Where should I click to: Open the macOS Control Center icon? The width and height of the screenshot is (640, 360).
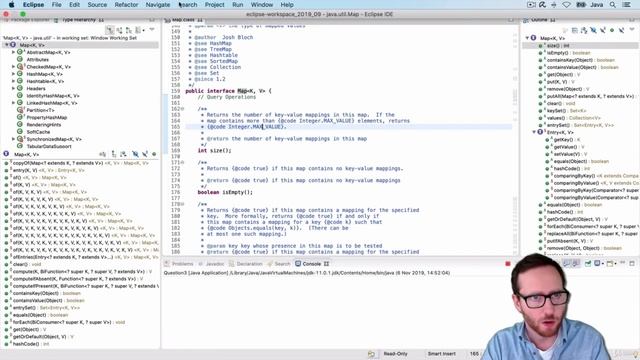[x=627, y=4]
